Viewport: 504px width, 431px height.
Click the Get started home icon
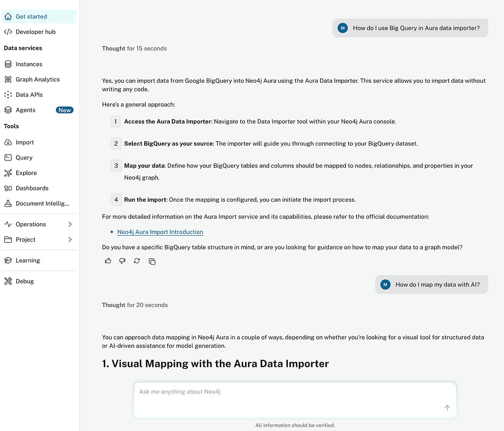8,16
